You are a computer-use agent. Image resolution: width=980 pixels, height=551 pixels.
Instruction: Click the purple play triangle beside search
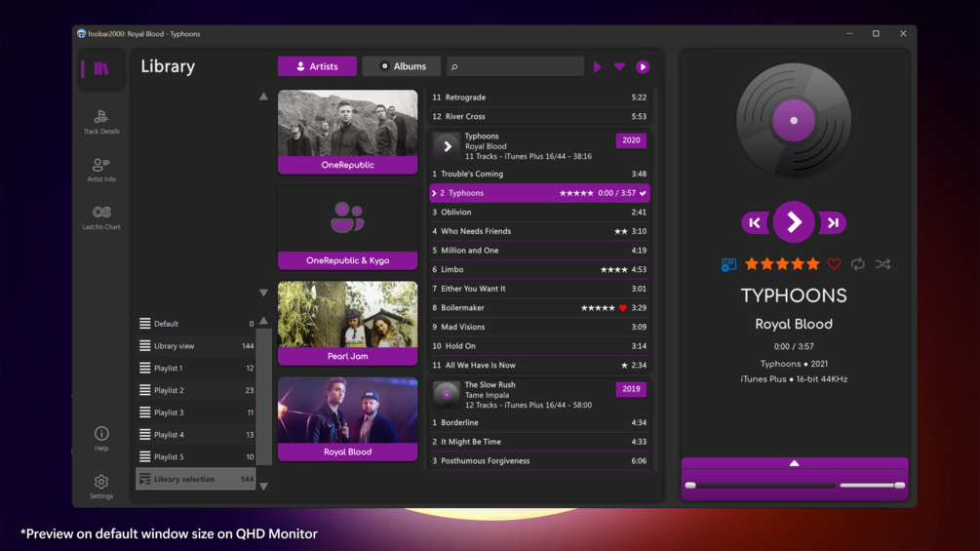(x=597, y=67)
